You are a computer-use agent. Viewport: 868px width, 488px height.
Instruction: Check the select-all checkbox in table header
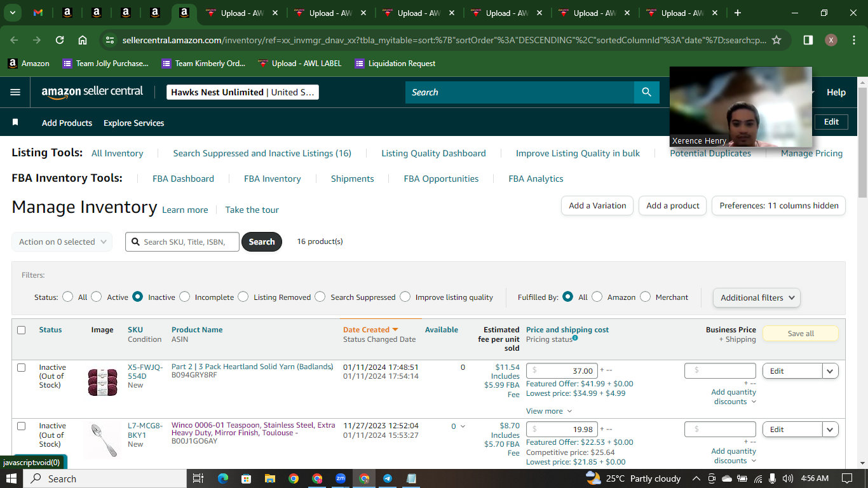click(22, 330)
